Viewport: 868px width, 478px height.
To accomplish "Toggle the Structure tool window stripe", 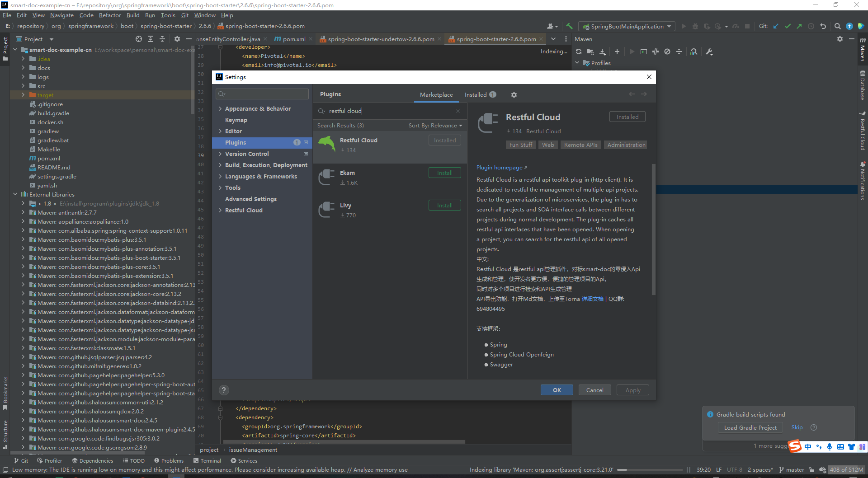I will 5,435.
